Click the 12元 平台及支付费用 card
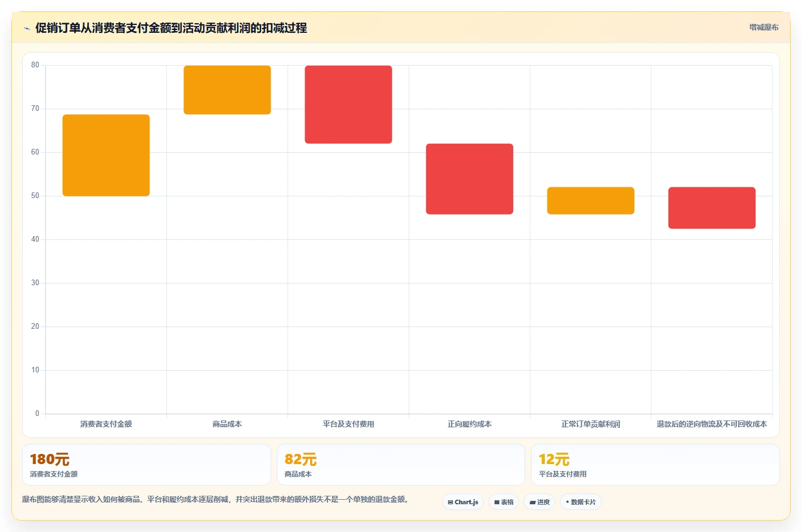The image size is (802, 532). tap(655, 465)
